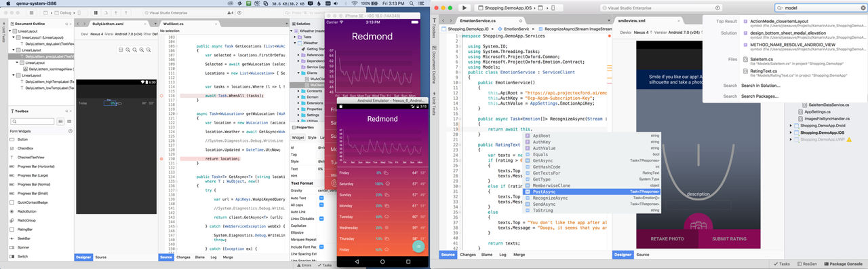868x269 pixels.
Task: Tap the Android emulator home navigation button
Action: 383,261
